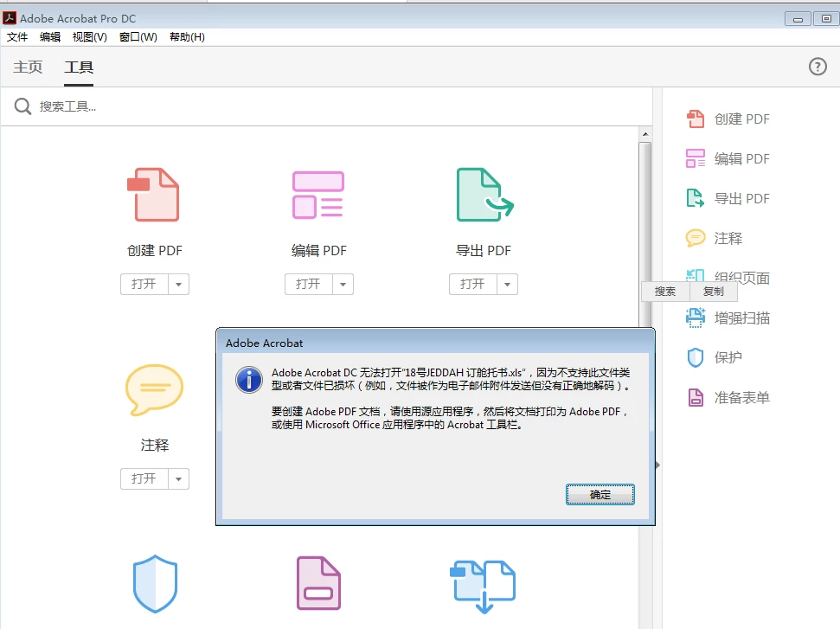The width and height of the screenshot is (840, 629).
Task: Click 打开 button under 导出 PDF
Action: [x=473, y=284]
